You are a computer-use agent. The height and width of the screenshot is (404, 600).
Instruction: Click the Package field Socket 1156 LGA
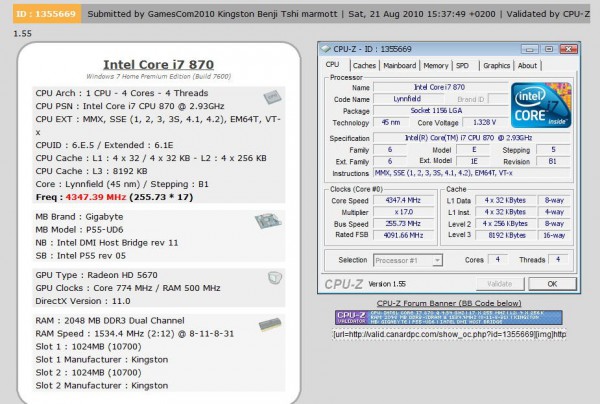point(440,111)
